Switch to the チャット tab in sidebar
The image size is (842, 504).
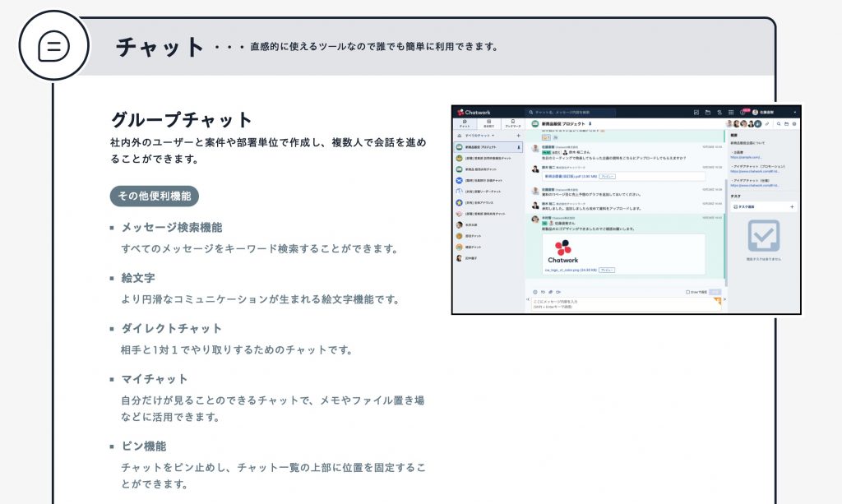coord(465,123)
